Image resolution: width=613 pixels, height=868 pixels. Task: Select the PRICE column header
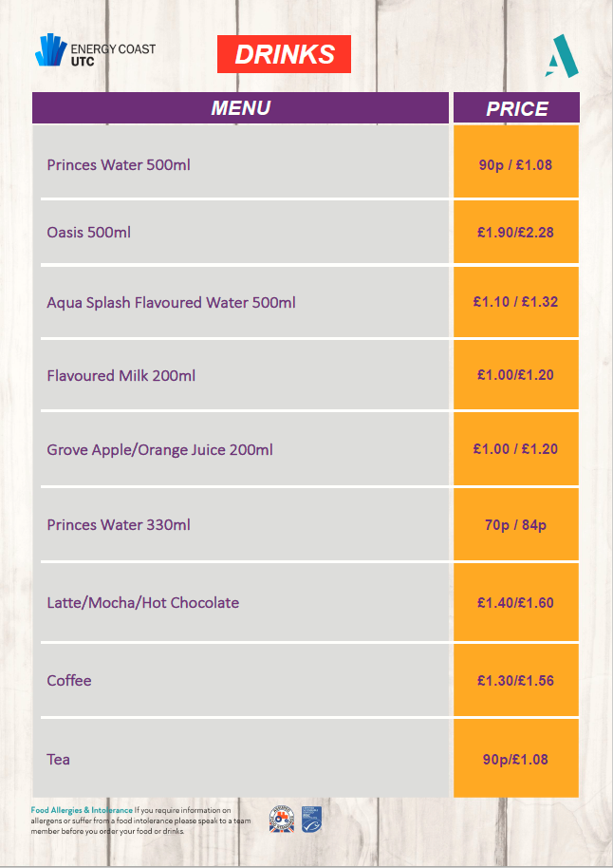516,107
